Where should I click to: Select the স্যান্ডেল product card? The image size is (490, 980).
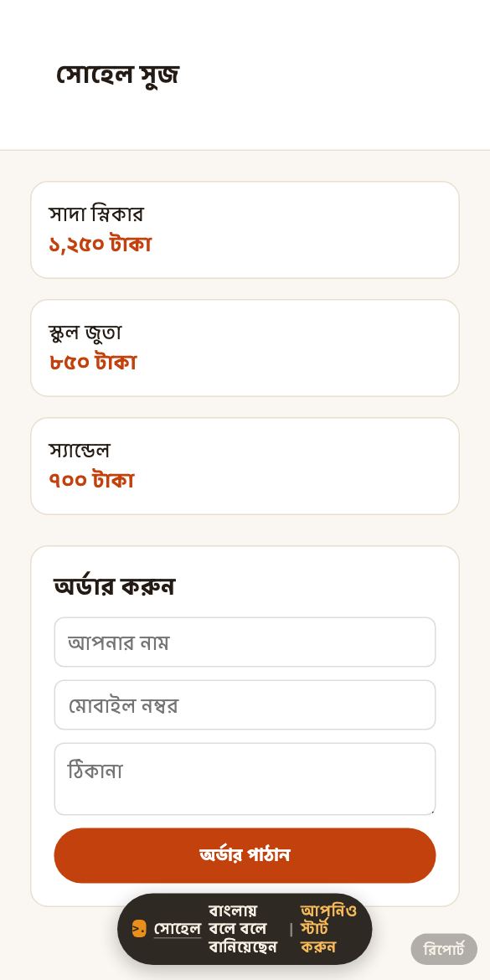pos(245,467)
